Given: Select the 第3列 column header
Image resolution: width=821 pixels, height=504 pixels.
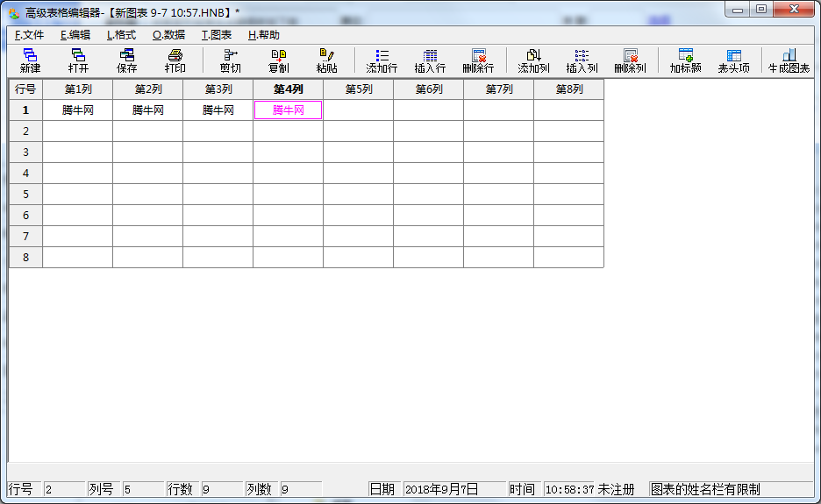Looking at the screenshot, I should (218, 89).
